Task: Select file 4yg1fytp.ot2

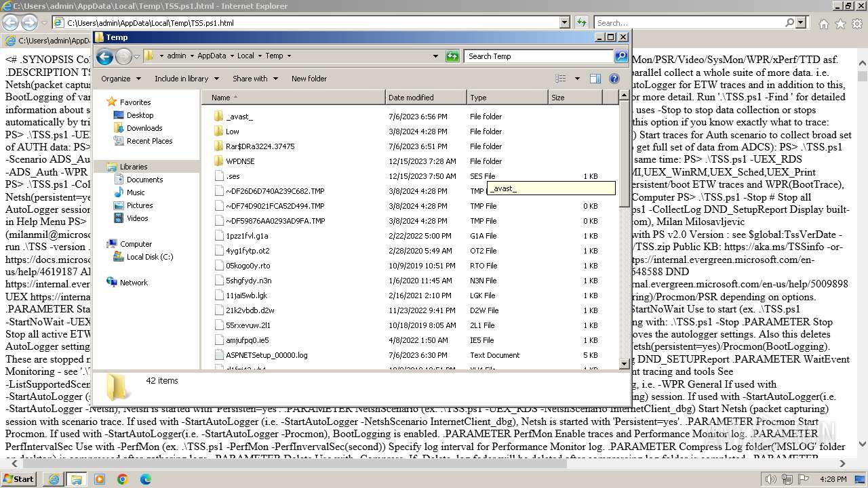Action: [241, 251]
